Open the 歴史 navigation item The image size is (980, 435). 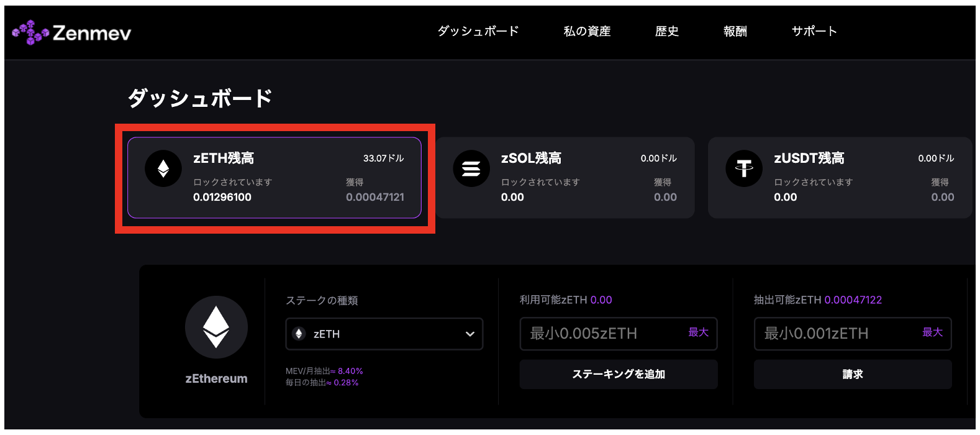click(666, 31)
